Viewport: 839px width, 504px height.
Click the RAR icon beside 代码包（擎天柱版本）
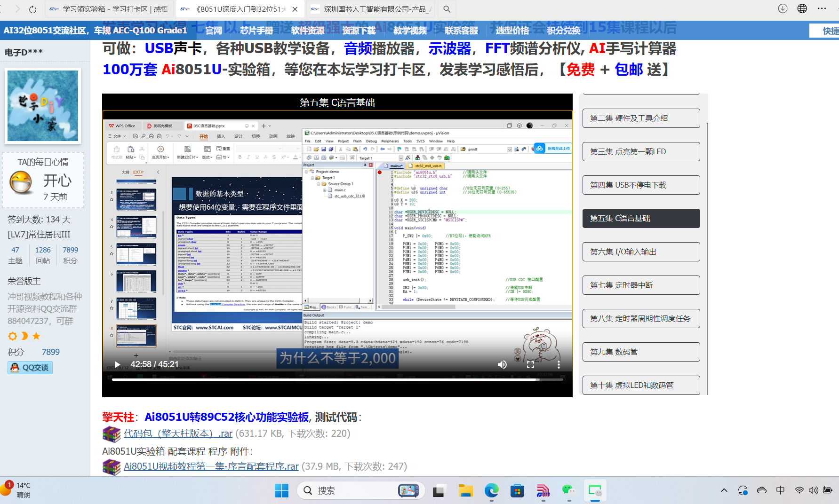point(112,434)
